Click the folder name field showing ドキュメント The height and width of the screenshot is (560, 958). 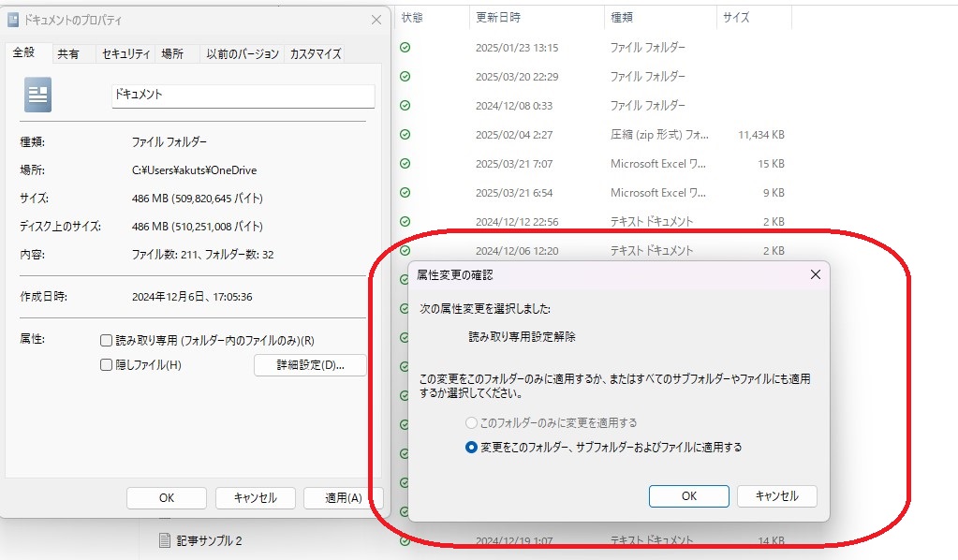tap(242, 96)
